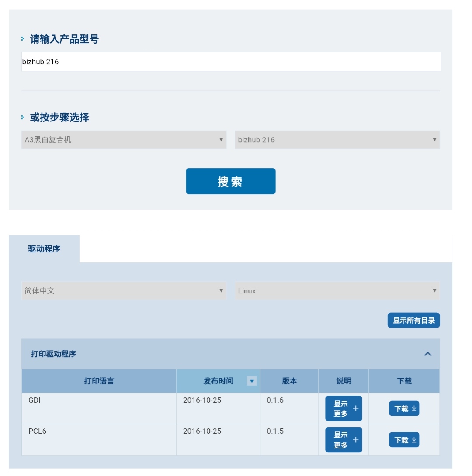
Task: Open the 简体中文 language dropdown
Action: [x=124, y=290]
